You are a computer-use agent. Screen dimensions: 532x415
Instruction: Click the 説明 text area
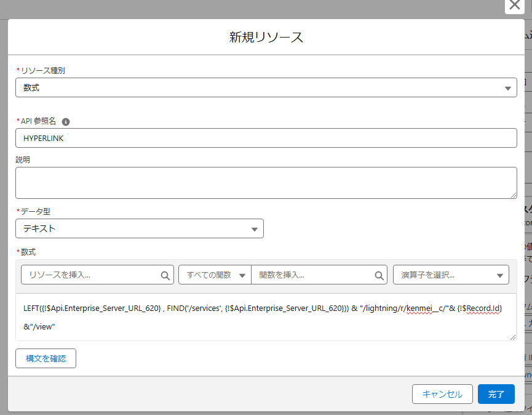266,183
